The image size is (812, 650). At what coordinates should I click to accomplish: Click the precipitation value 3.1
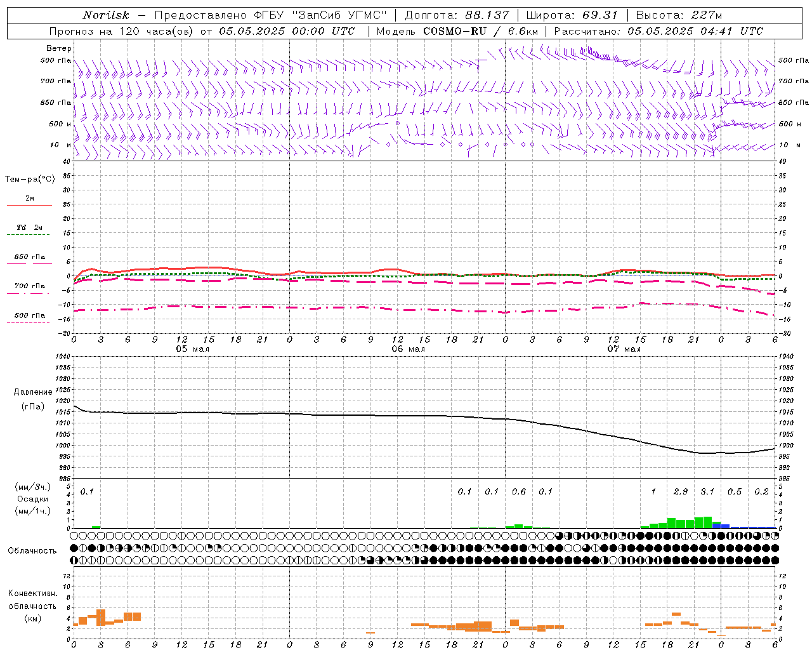click(x=707, y=492)
